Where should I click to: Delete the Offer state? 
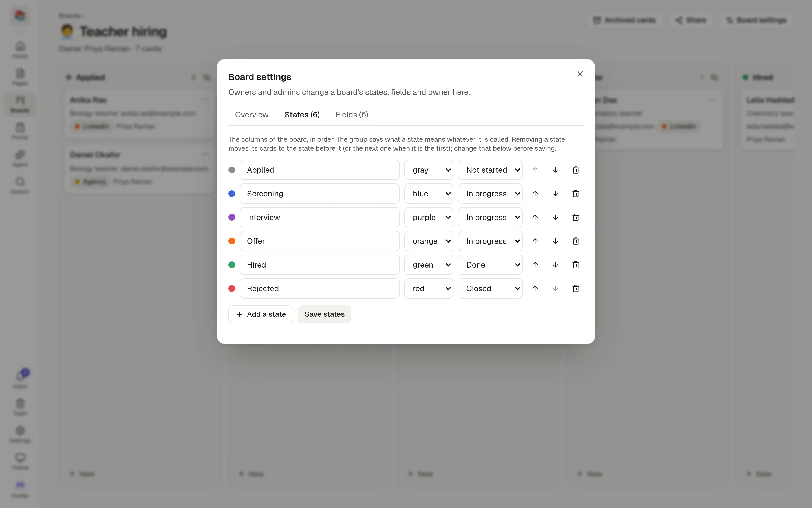point(575,241)
